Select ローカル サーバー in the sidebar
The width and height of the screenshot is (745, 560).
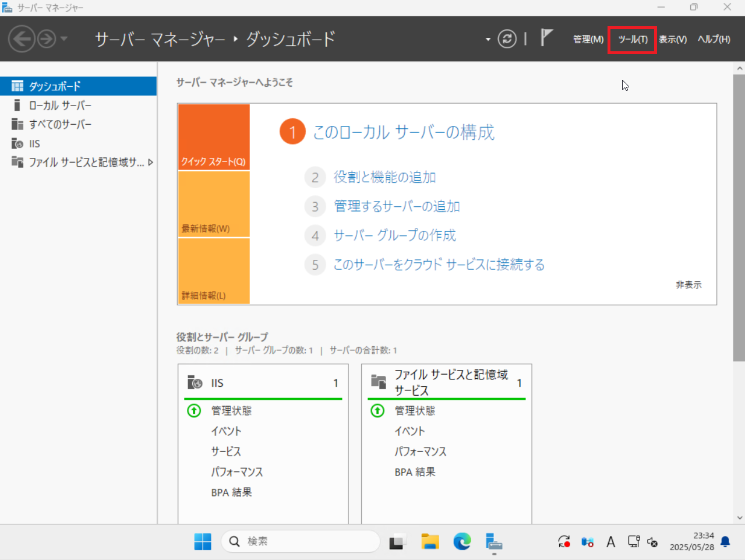tap(78, 105)
